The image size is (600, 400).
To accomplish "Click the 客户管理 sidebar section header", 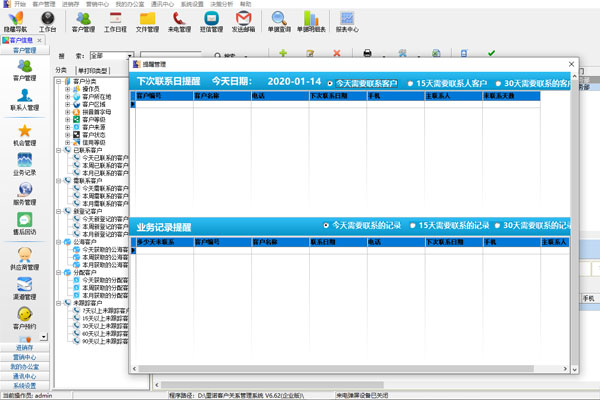I will click(24, 50).
